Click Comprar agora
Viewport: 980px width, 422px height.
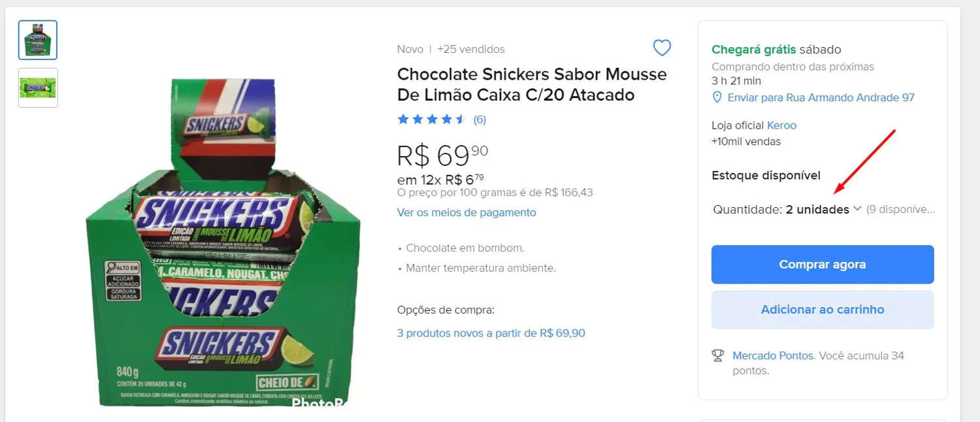pos(823,265)
